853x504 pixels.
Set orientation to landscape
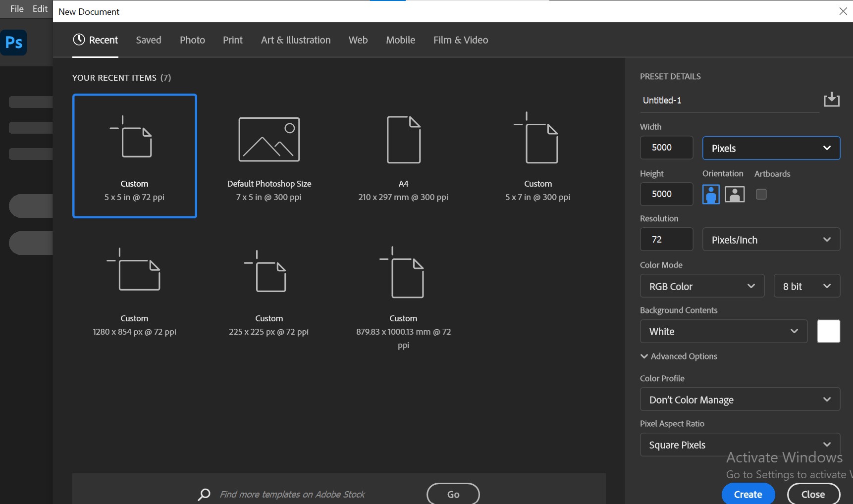pos(735,194)
